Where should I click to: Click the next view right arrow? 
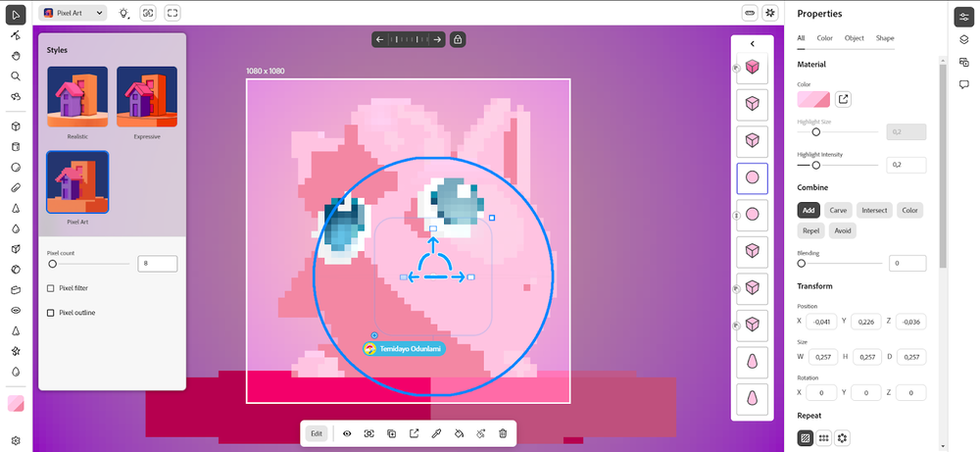click(x=437, y=39)
